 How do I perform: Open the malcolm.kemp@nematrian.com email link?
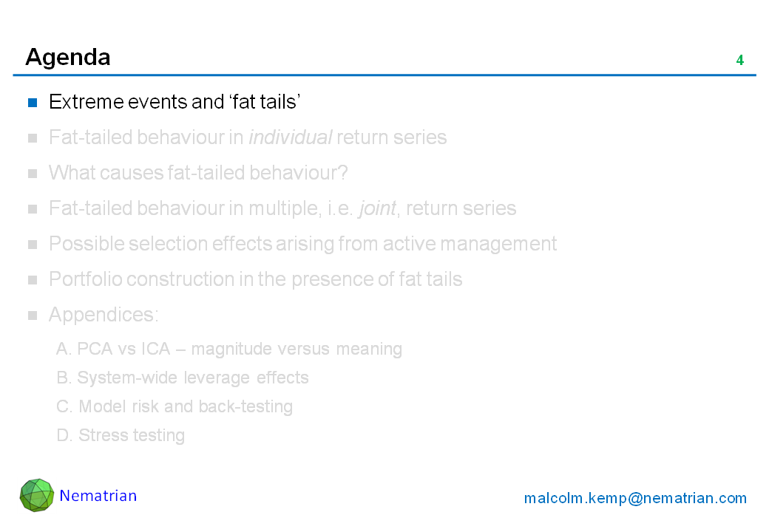pyautogui.click(x=635, y=499)
